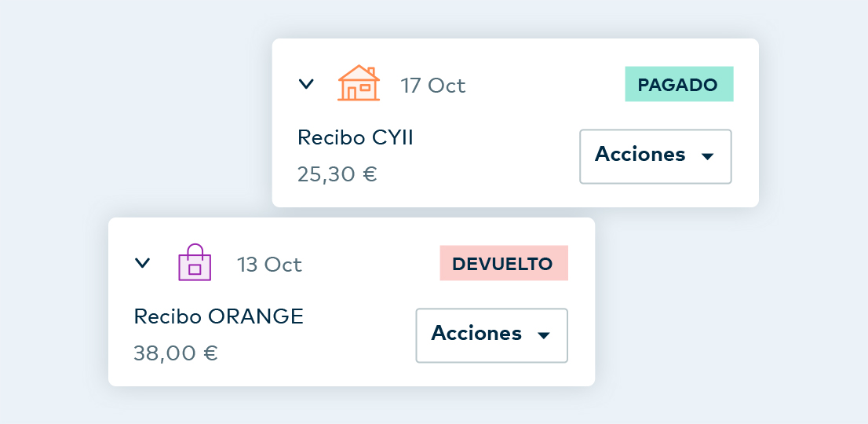Click the 17 Oct date label
868x424 pixels.
[433, 85]
